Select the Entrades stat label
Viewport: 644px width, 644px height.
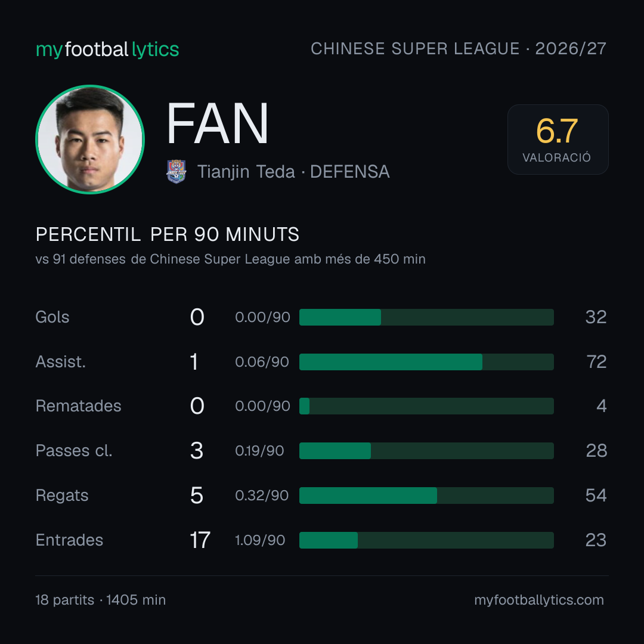point(69,540)
